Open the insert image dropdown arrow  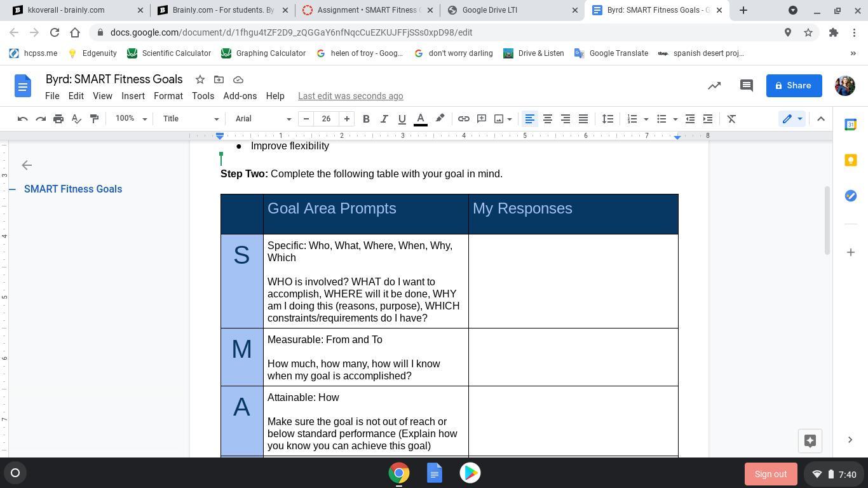(510, 119)
